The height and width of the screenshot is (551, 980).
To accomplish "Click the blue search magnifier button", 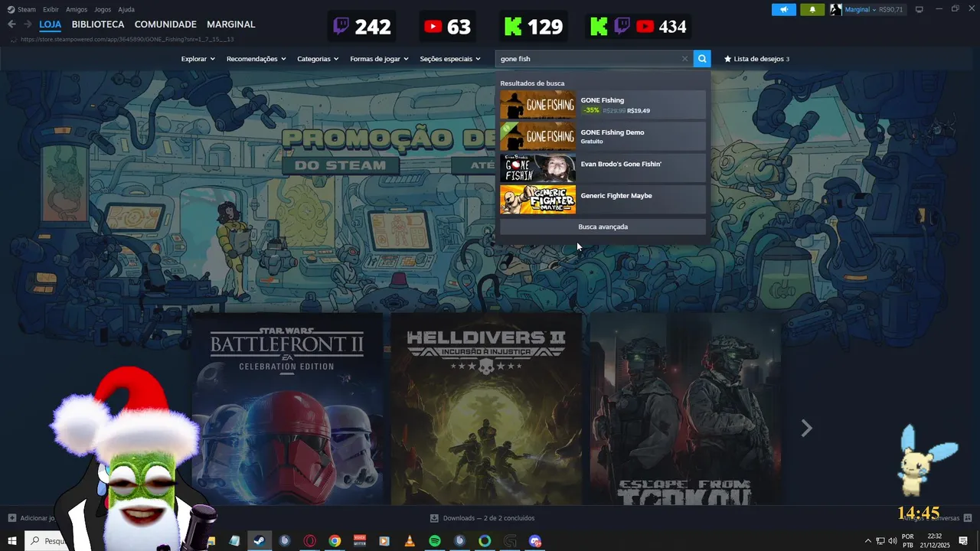I will coord(702,59).
